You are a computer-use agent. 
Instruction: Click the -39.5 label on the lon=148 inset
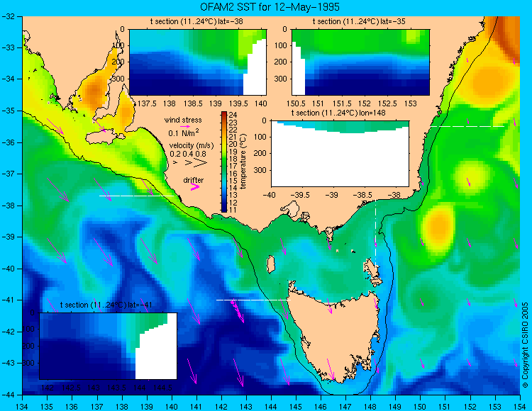(x=301, y=195)
